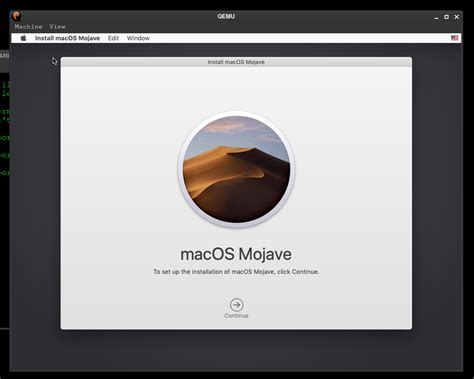This screenshot has width=474, height=379.
Task: Click the macOS Mojave desert image
Action: [236, 169]
